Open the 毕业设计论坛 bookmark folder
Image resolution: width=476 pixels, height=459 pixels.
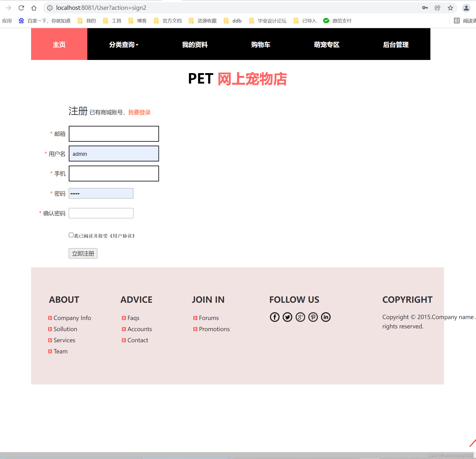[x=268, y=21]
